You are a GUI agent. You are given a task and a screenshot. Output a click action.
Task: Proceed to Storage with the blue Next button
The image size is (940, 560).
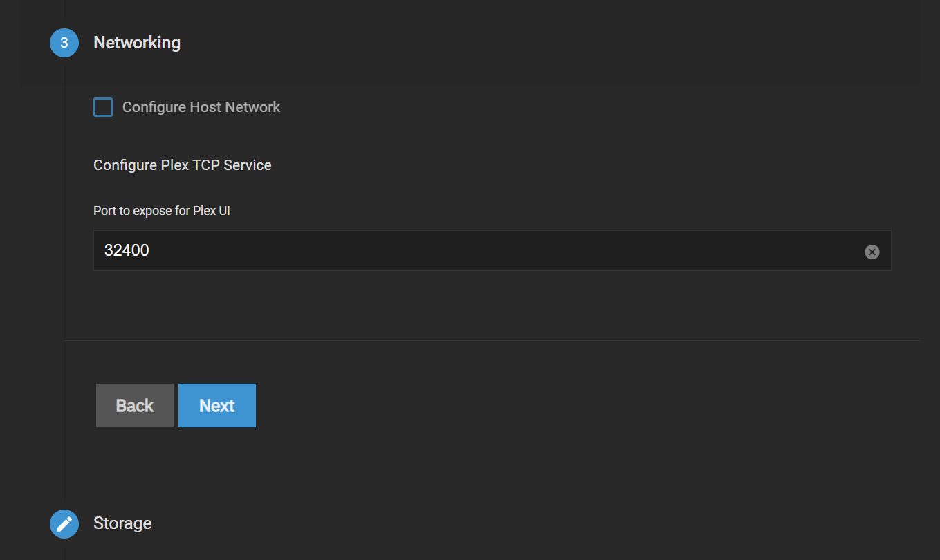click(216, 406)
